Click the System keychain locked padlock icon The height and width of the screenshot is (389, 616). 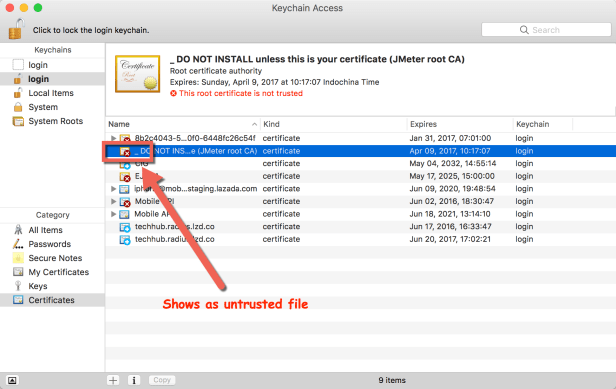click(x=18, y=107)
